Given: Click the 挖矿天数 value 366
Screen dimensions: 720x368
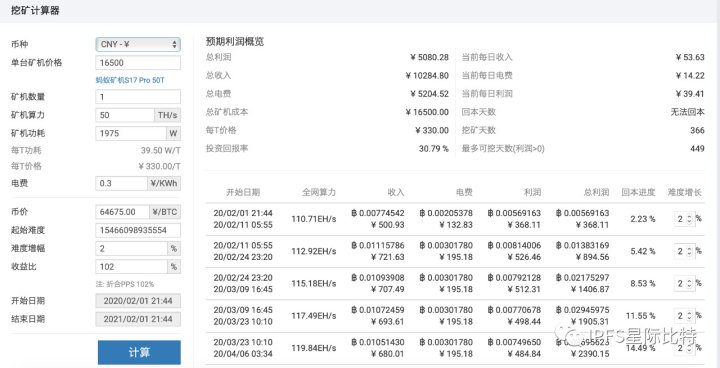Looking at the screenshot, I should click(697, 130).
